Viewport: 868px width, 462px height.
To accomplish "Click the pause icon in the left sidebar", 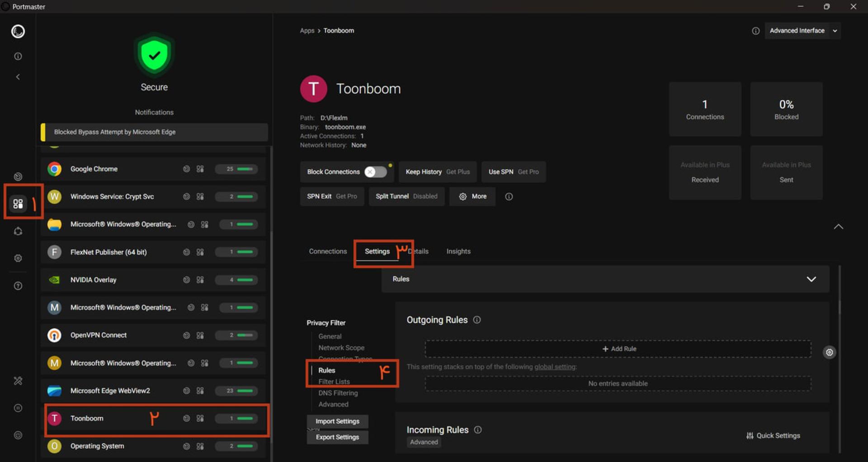I will point(18,408).
